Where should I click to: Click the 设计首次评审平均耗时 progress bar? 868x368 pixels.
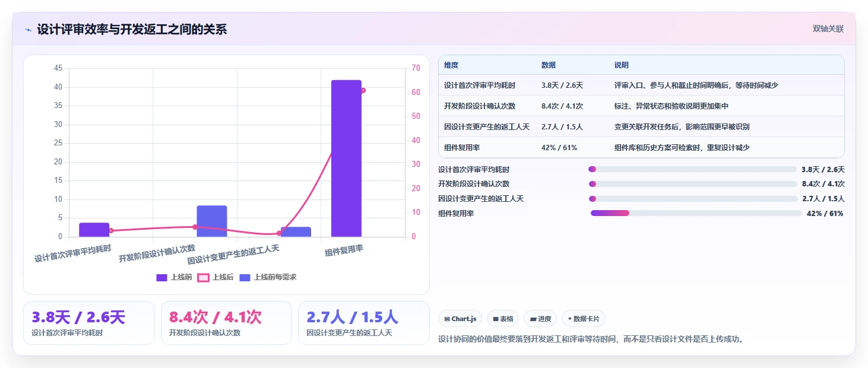[693, 169]
